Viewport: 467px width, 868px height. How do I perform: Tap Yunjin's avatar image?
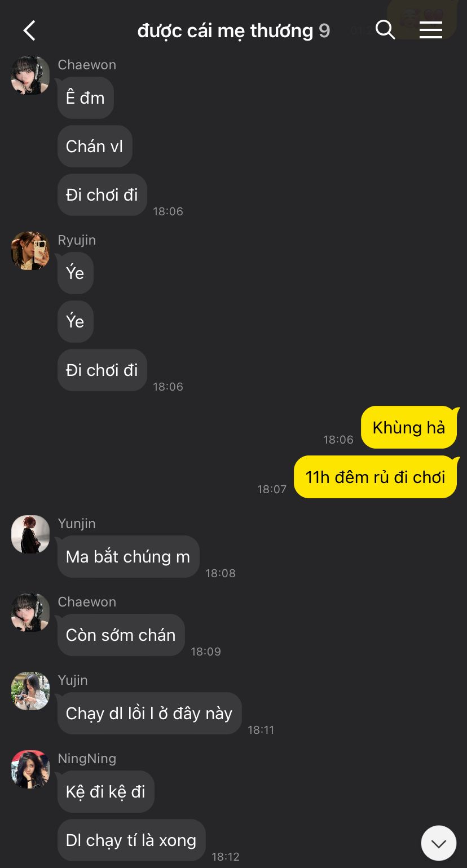(x=30, y=534)
